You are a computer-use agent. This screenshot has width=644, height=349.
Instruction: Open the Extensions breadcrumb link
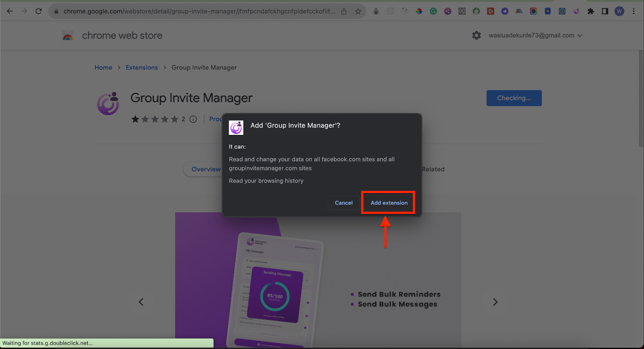click(x=142, y=67)
